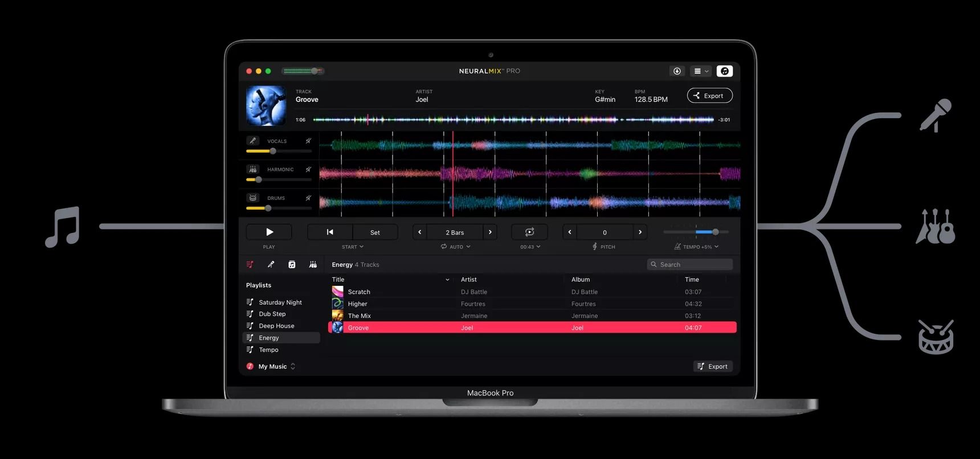Toggle the loop button
Screen dimensions: 980x459
[x=529, y=232]
